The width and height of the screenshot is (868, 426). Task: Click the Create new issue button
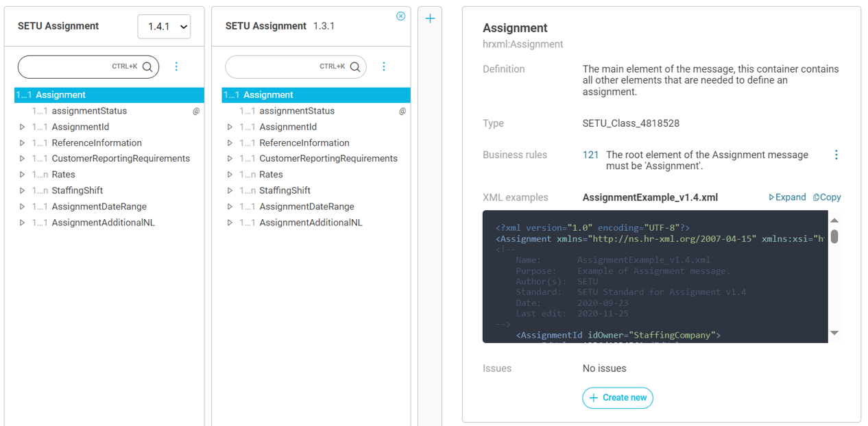(x=618, y=398)
